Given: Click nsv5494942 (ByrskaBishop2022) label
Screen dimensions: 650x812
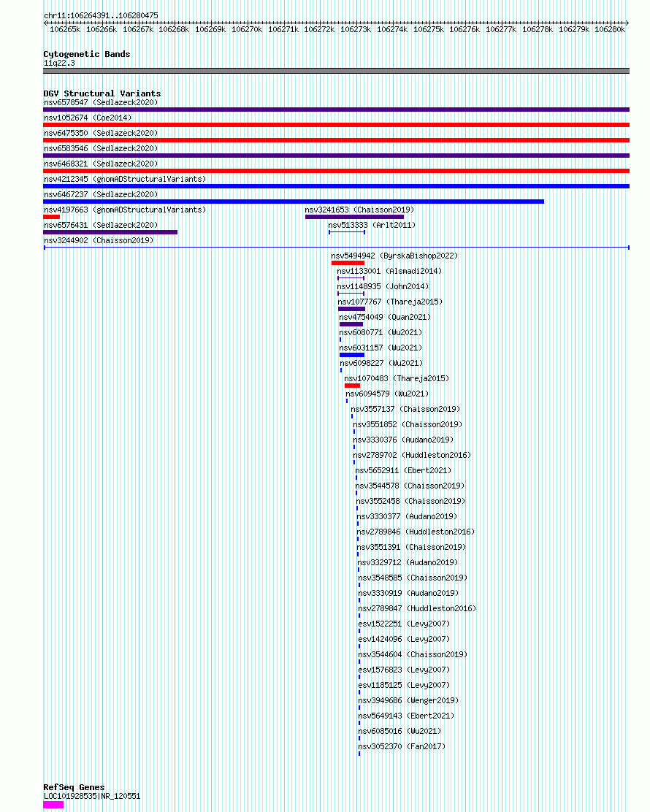Looking at the screenshot, I should [394, 256].
